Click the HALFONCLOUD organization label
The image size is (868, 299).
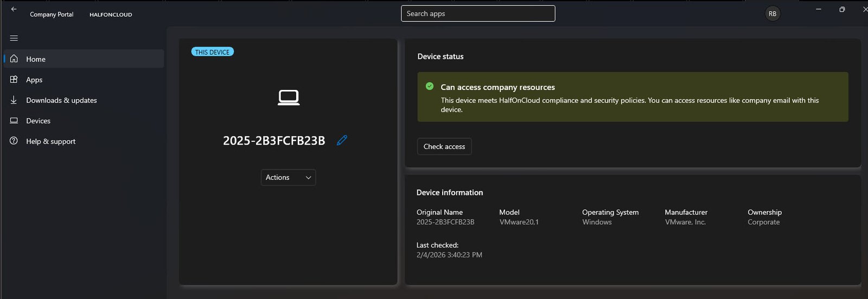click(111, 15)
